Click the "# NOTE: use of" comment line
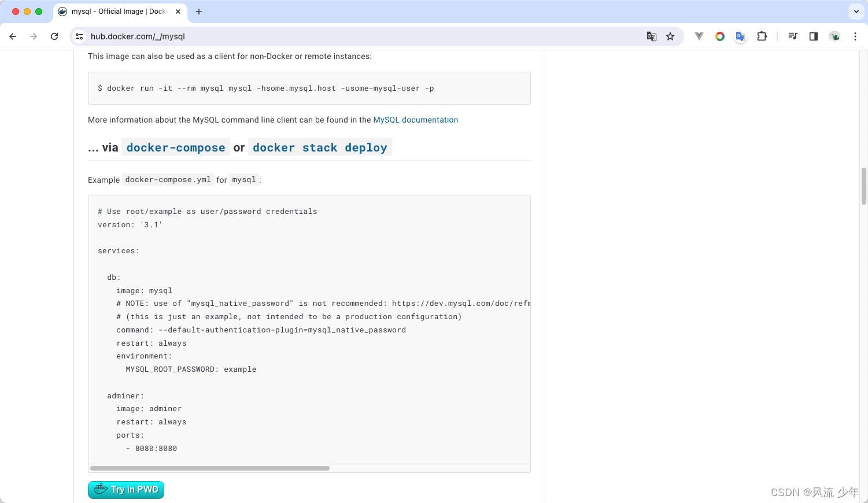This screenshot has width=868, height=503. coord(323,304)
